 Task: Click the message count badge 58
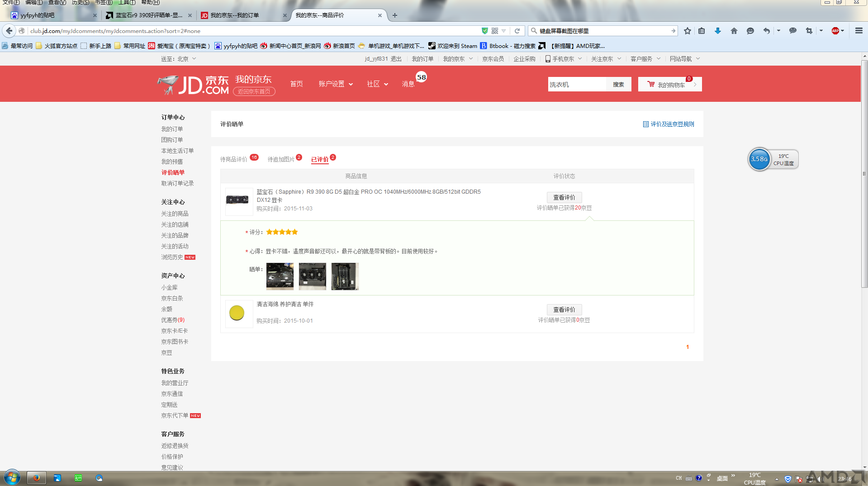pyautogui.click(x=422, y=77)
